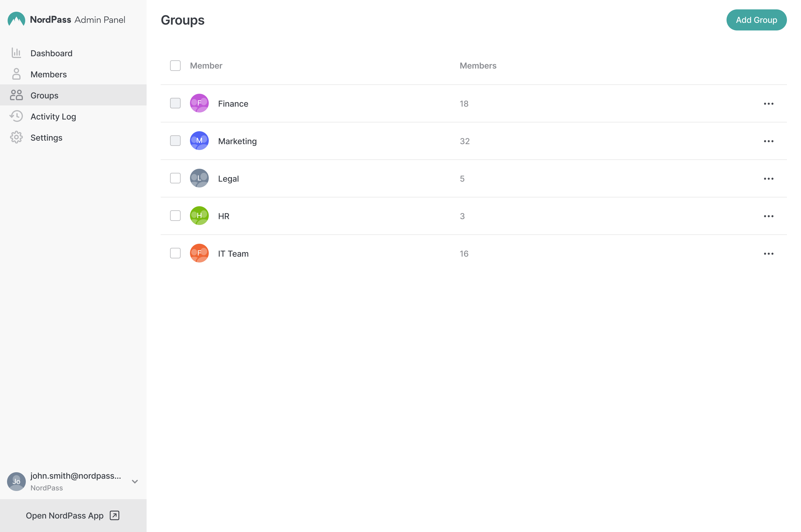Toggle the select-all checkbox in the table header
Screen dimensions: 801x532
click(175, 66)
